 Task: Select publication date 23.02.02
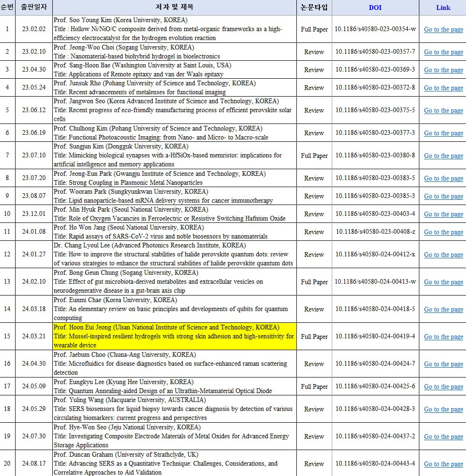click(x=34, y=29)
